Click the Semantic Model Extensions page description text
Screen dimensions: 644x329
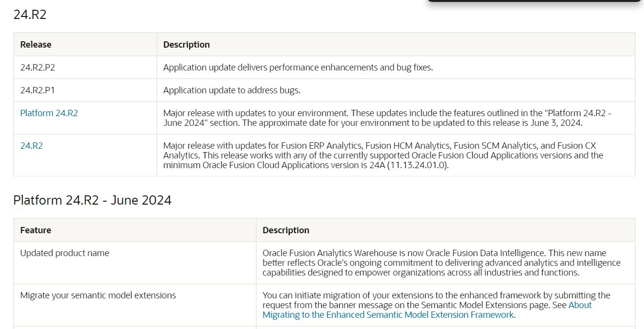pyautogui.click(x=436, y=305)
